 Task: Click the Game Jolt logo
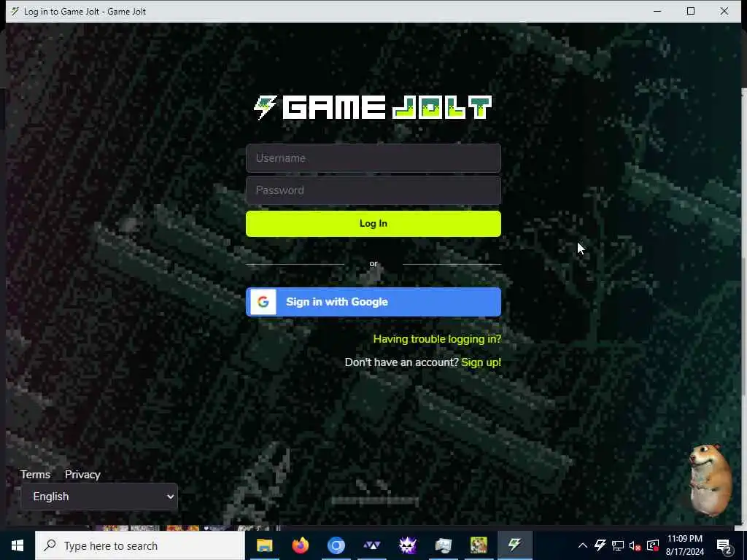373,108
